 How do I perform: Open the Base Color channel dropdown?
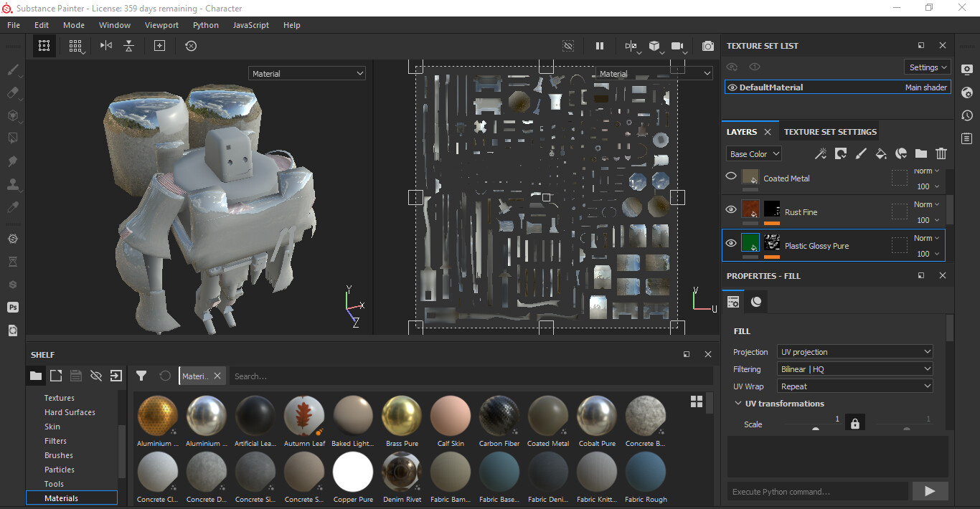(x=753, y=153)
